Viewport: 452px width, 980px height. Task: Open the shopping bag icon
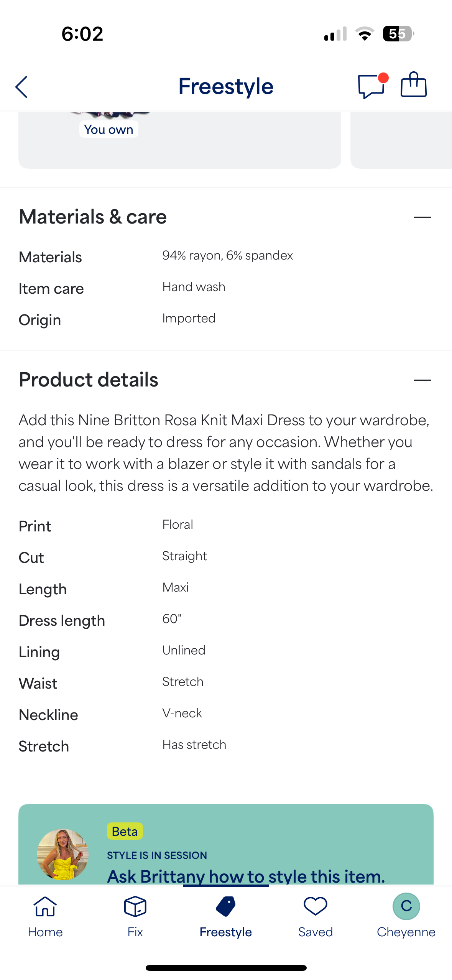click(x=413, y=86)
